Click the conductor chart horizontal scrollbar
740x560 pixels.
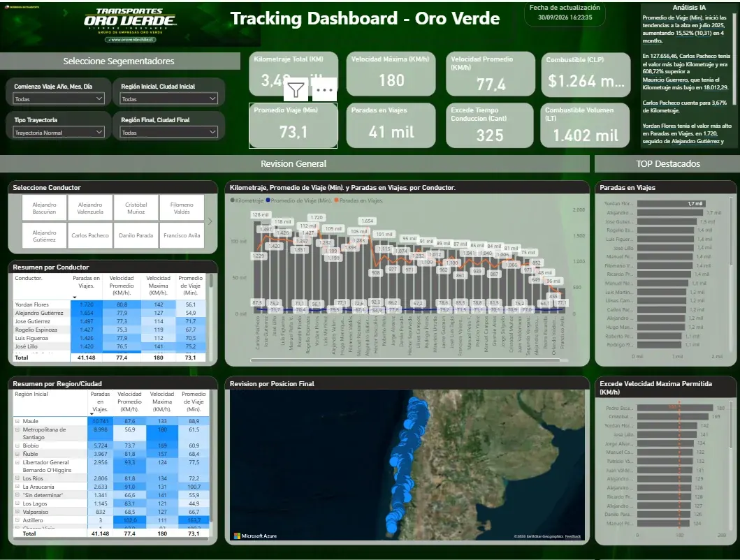point(405,360)
